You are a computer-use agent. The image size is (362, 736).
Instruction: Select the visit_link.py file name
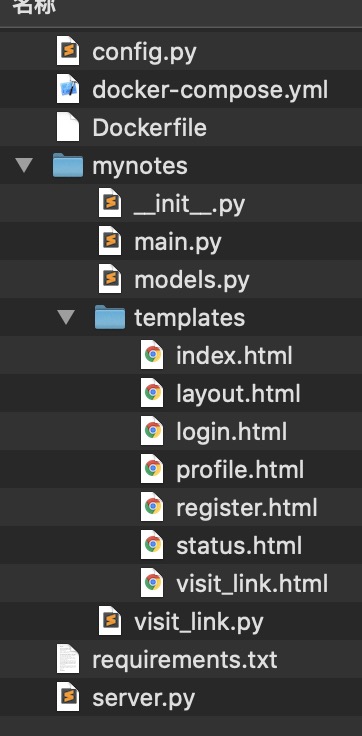coord(199,623)
